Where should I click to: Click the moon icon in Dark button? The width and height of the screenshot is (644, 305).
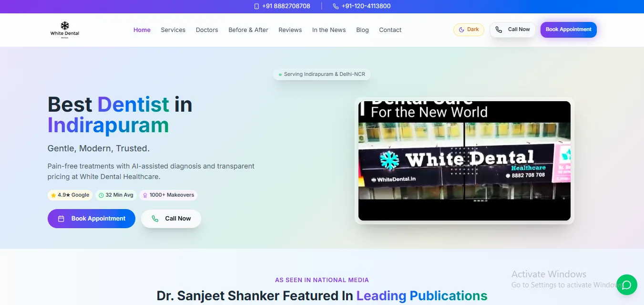[x=461, y=30]
